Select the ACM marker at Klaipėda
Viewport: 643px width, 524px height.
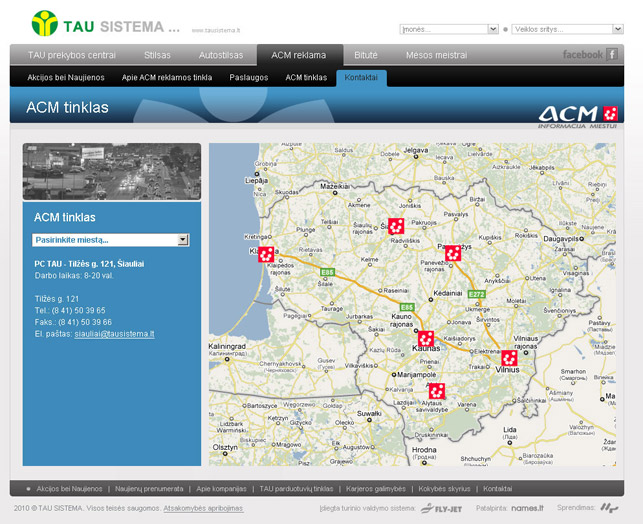click(266, 254)
